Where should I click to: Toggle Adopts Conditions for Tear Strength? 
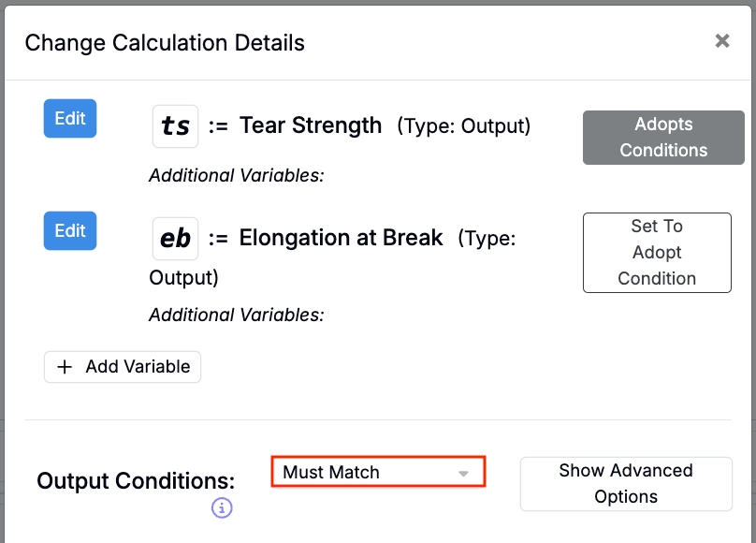663,138
